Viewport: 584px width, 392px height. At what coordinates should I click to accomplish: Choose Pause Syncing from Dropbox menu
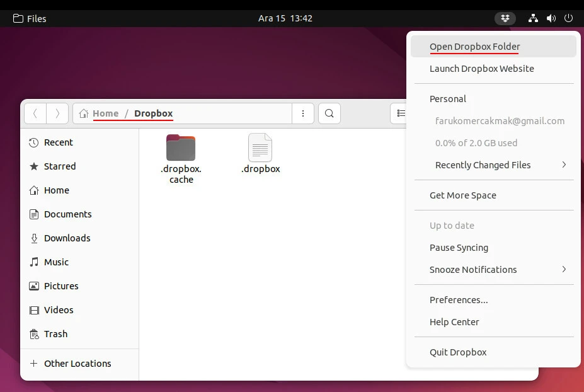tap(459, 248)
